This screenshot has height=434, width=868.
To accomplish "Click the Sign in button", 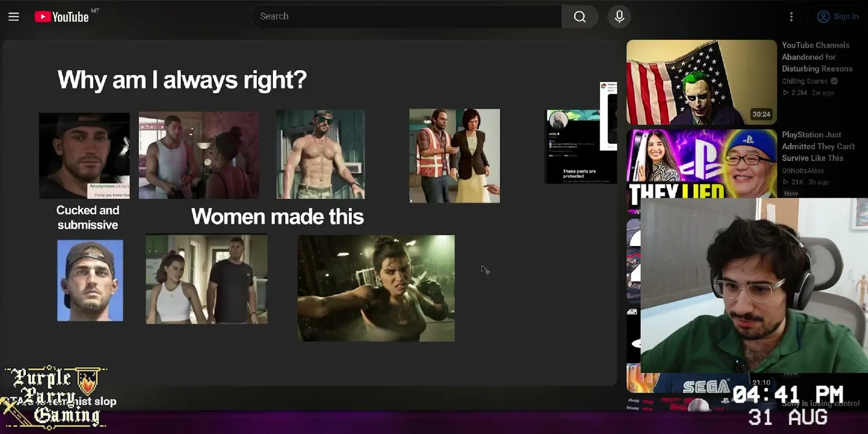I will coord(837,16).
